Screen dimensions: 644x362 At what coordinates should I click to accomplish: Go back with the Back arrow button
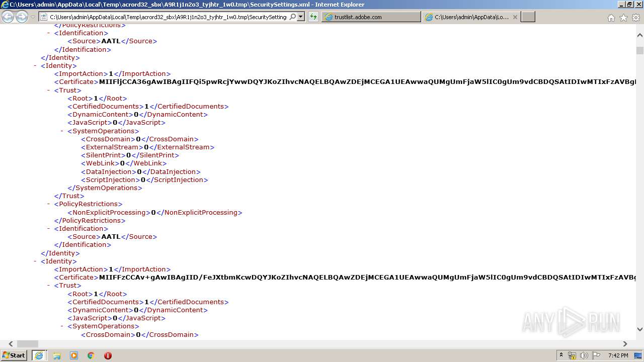(x=8, y=17)
